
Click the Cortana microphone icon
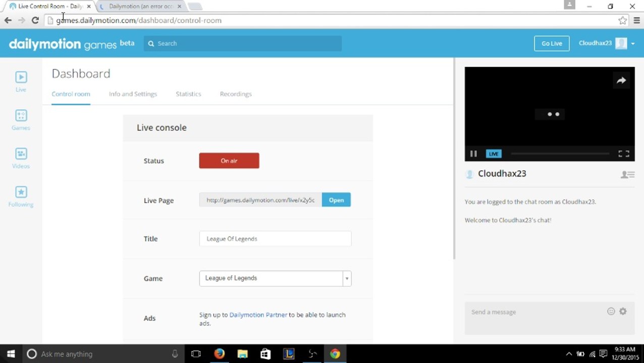click(x=175, y=354)
